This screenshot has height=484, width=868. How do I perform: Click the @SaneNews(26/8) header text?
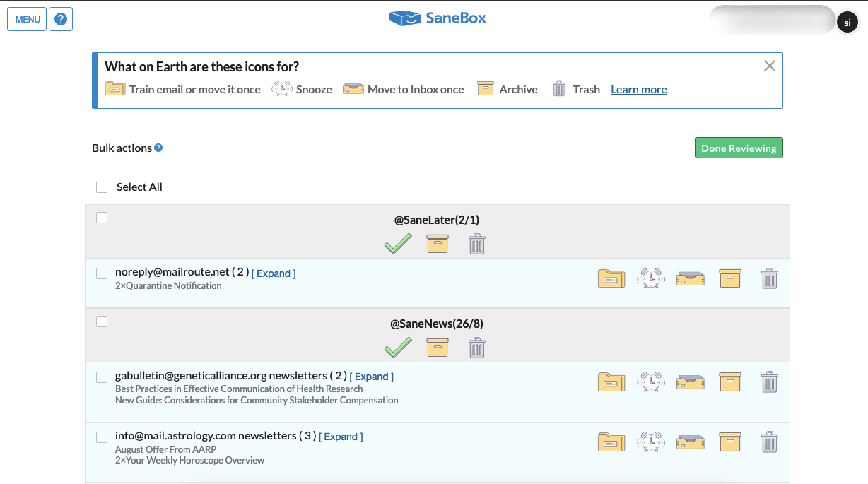coord(438,324)
